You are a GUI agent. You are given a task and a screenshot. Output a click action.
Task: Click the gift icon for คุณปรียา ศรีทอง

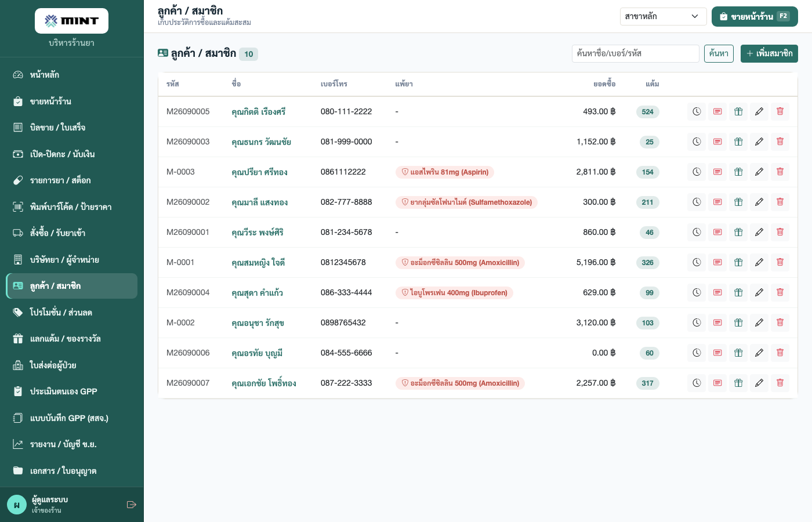[738, 172]
